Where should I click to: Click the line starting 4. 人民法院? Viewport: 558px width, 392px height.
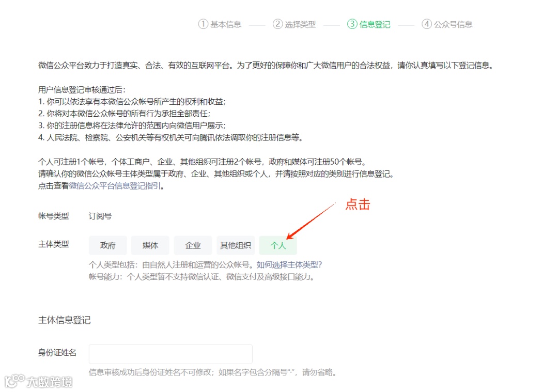pos(171,137)
